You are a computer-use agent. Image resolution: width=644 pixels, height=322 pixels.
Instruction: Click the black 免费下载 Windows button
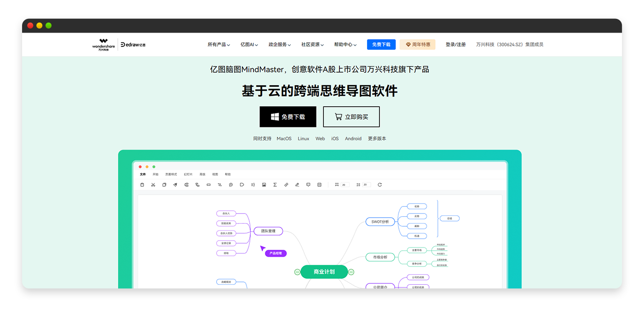288,117
